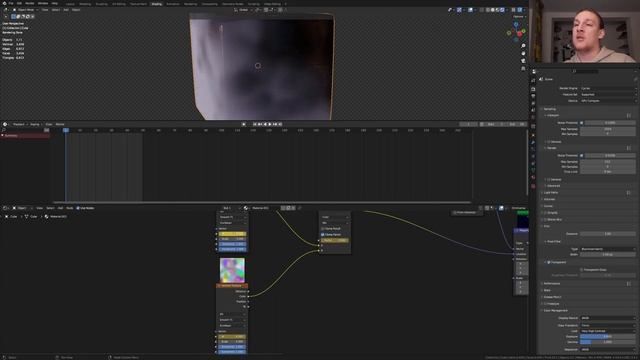Toggle the Film Transparent checkbox
The height and width of the screenshot is (360, 640).
(549, 262)
